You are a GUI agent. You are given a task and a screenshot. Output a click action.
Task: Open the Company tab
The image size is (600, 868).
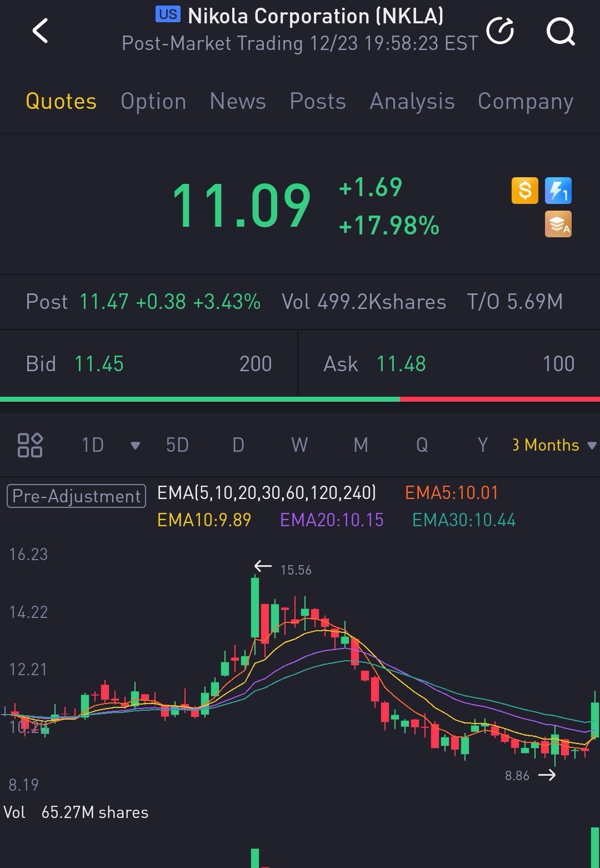pos(526,101)
